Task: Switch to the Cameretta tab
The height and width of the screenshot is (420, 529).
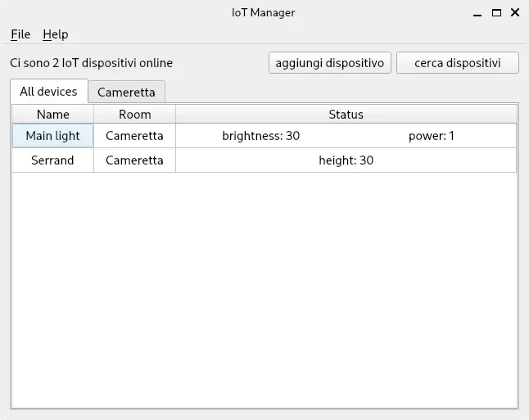Action: click(x=126, y=93)
